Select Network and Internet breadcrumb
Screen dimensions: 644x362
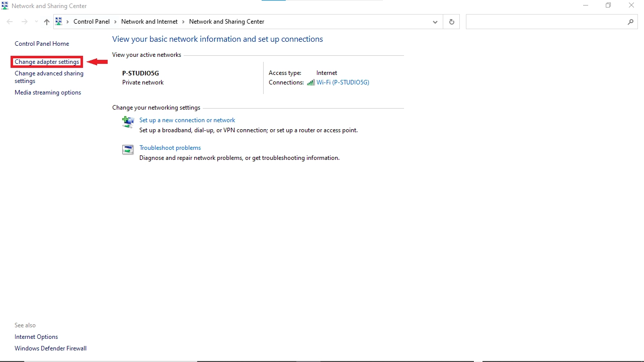149,22
